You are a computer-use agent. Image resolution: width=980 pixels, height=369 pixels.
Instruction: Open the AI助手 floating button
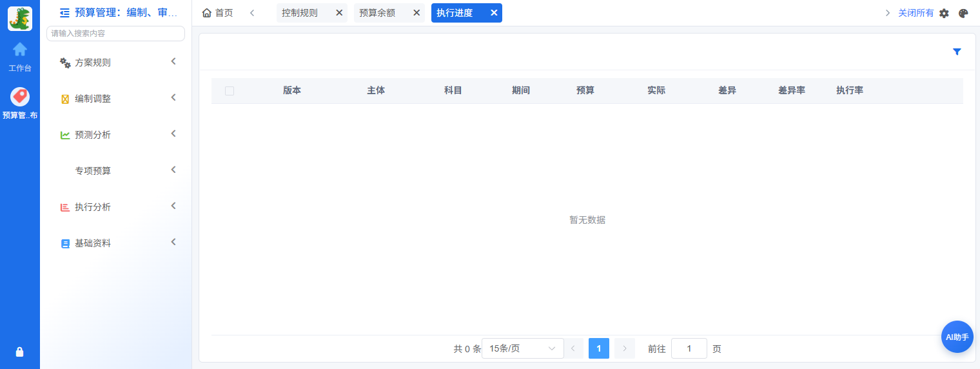point(957,337)
